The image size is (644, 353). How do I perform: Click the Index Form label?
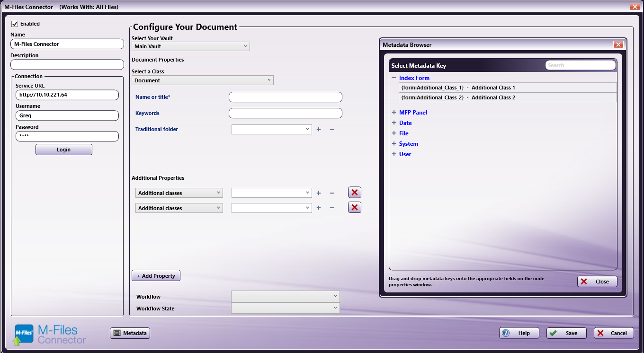point(414,78)
